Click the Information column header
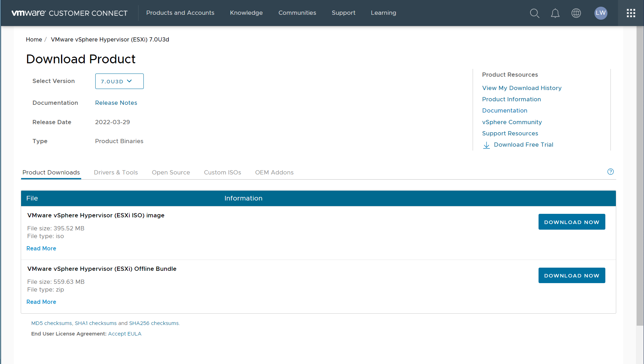This screenshot has width=644, height=364. 243,198
